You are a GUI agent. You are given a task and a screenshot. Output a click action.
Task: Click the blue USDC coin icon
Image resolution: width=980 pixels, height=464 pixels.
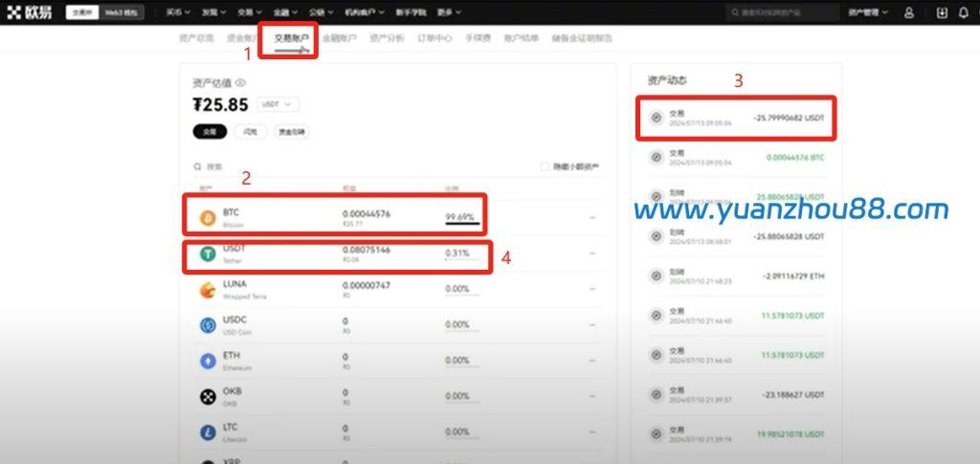pos(207,325)
